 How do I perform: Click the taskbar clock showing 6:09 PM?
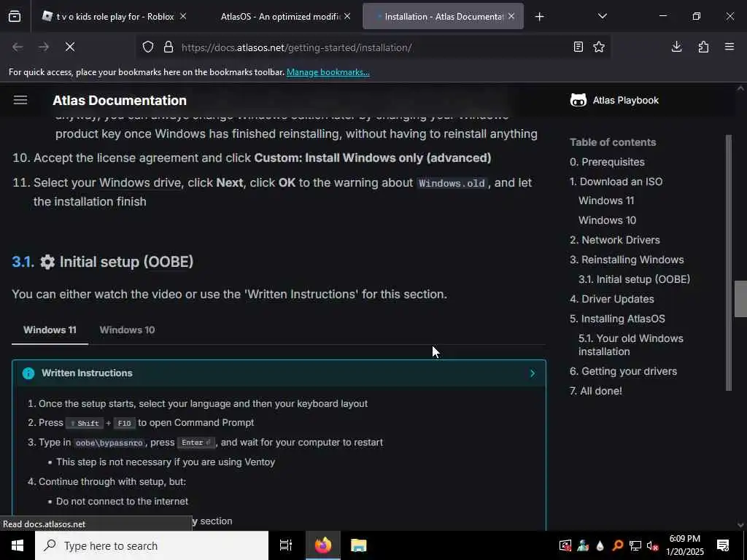(x=684, y=545)
